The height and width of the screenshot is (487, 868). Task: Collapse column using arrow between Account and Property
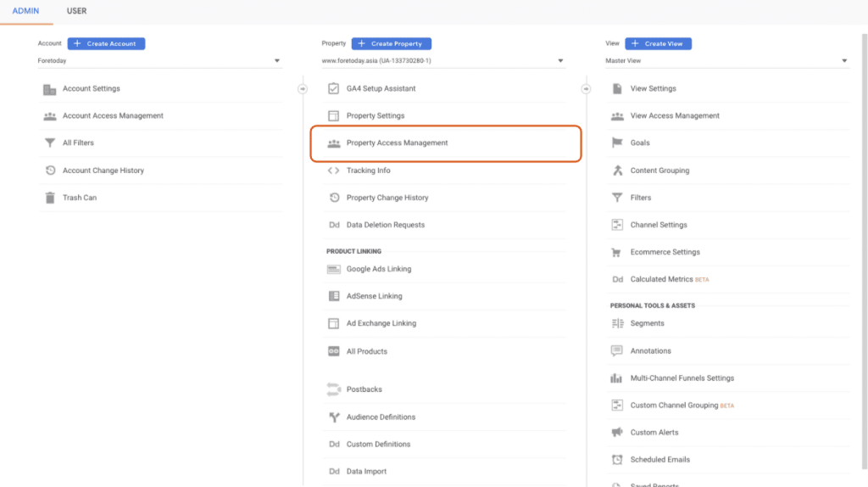point(302,88)
